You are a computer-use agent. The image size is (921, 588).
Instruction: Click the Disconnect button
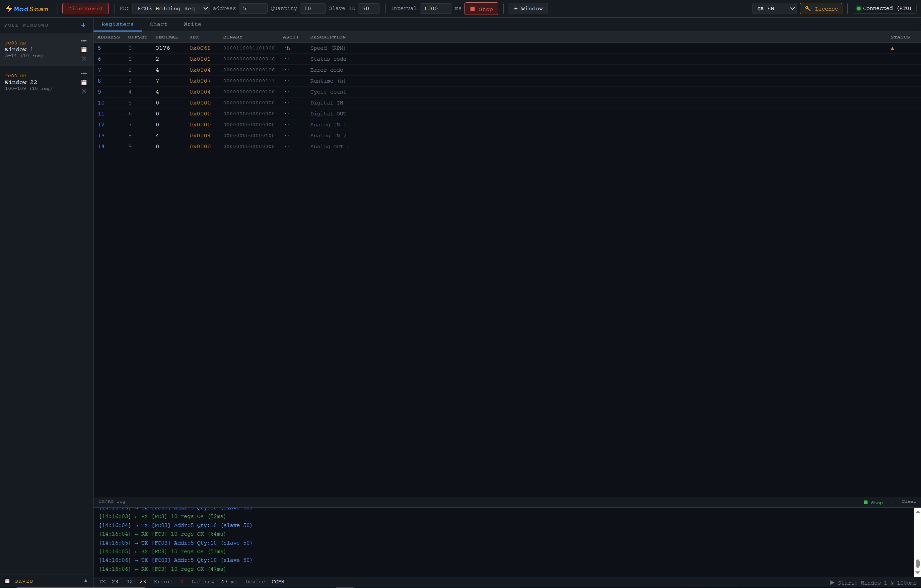[85, 8]
